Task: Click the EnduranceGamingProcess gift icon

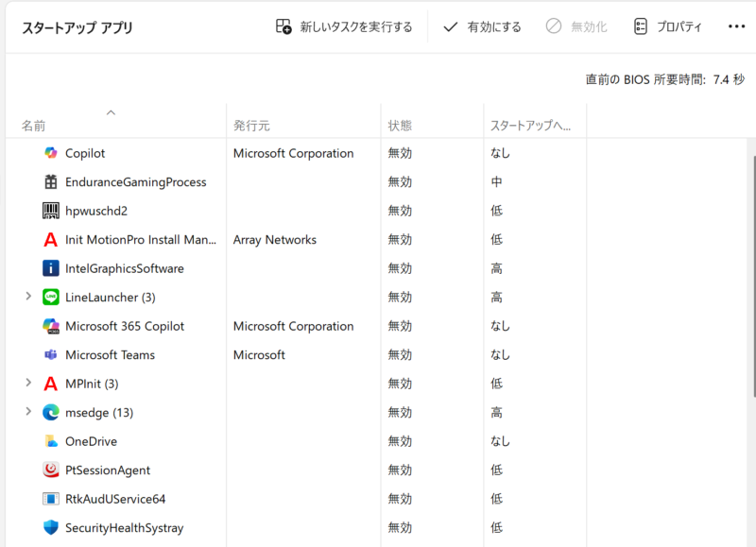Action: coord(51,182)
